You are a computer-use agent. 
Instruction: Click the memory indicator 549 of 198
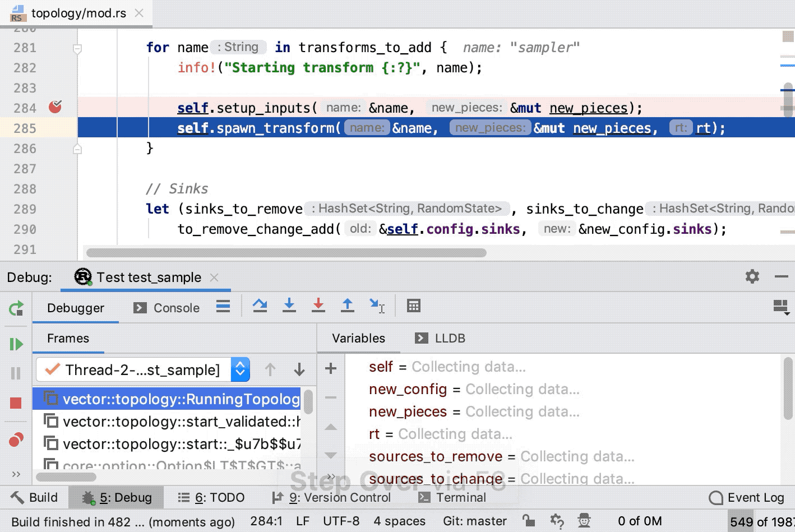[761, 521]
